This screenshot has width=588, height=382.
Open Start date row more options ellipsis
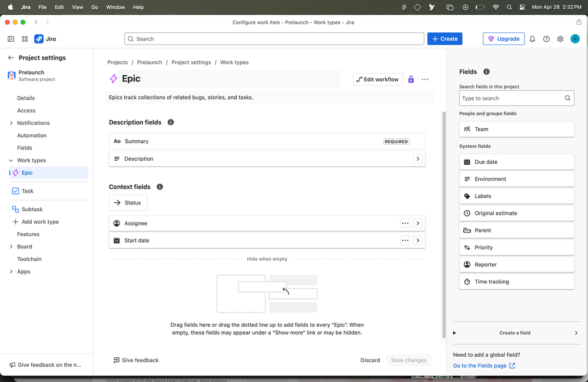(405, 241)
